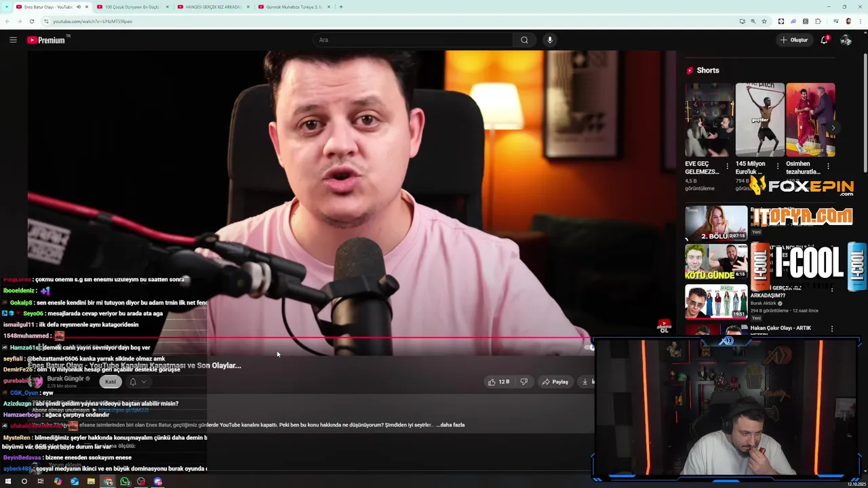Dislike the video with thumbs down
The image size is (868, 488).
coord(524,382)
